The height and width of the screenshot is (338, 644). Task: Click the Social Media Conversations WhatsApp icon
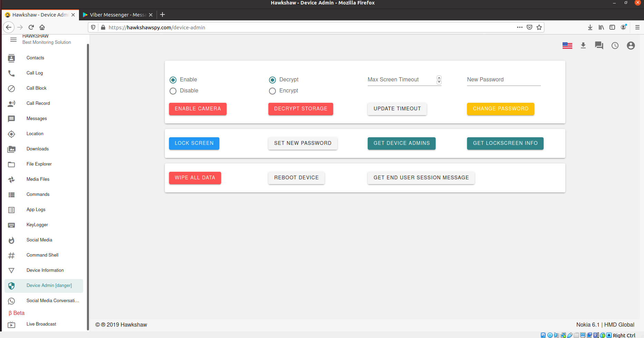pos(11,301)
